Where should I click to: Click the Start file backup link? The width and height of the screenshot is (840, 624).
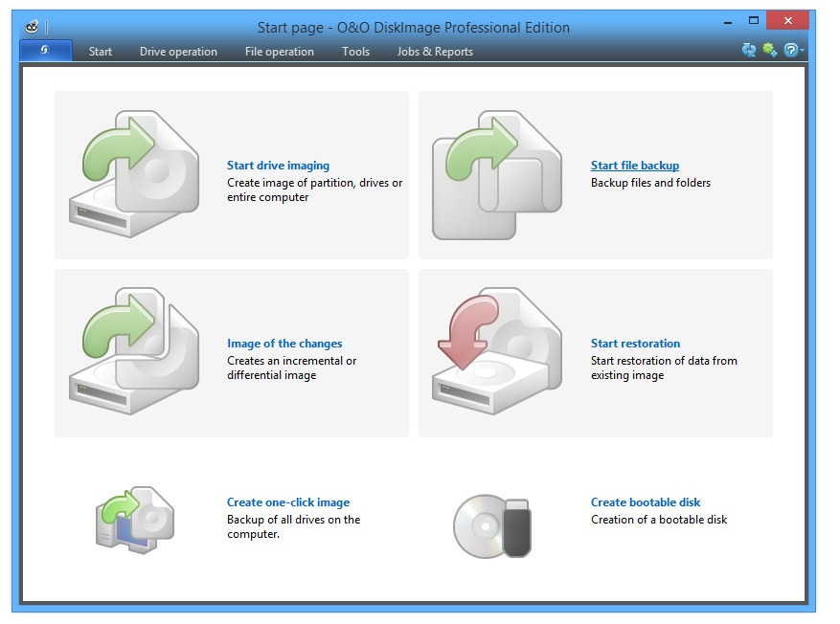point(635,166)
